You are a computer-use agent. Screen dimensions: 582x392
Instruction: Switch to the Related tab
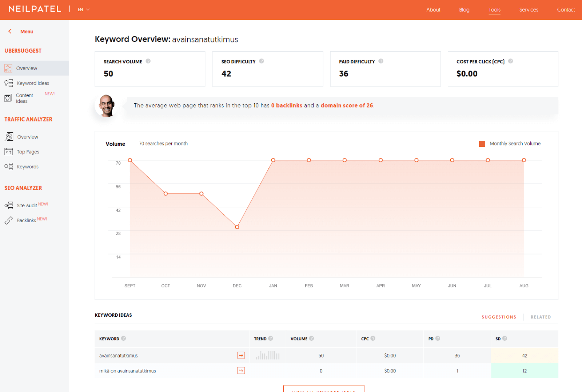pyautogui.click(x=541, y=317)
